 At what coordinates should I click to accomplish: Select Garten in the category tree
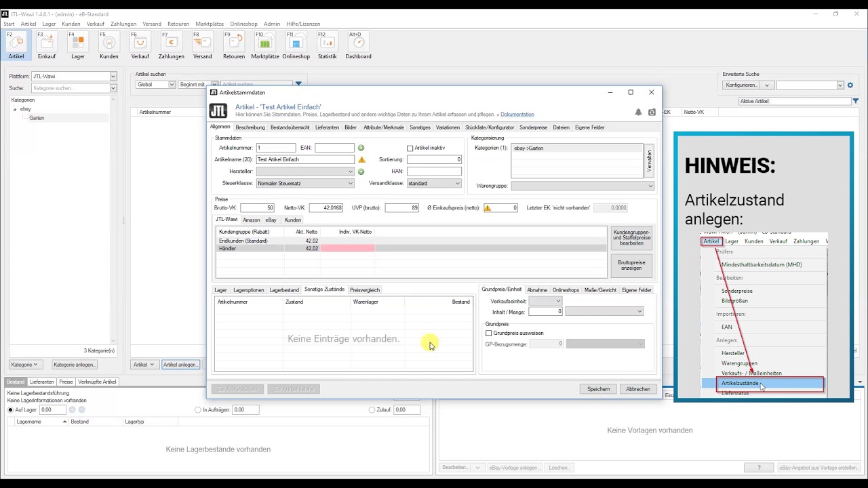point(37,118)
